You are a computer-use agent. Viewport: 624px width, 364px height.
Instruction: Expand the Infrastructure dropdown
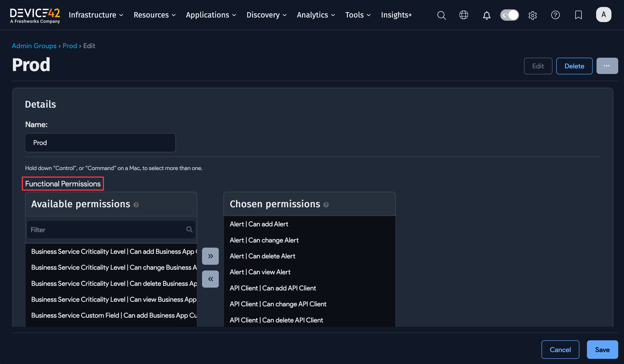point(96,15)
